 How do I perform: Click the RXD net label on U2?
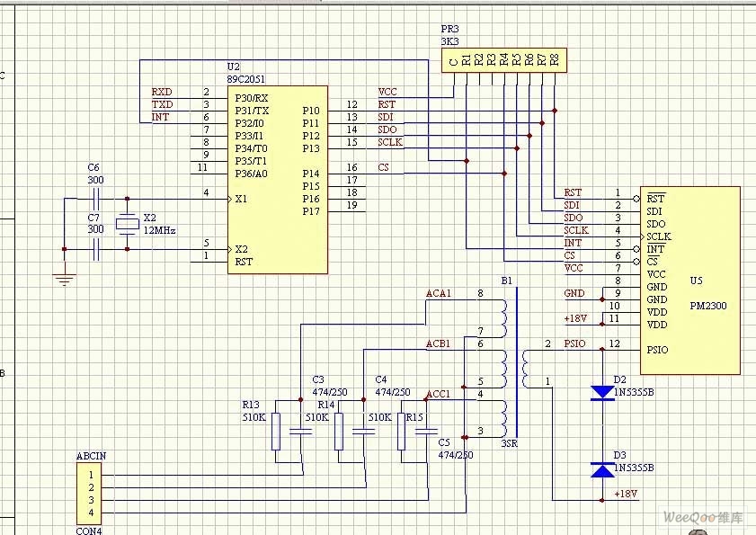[x=162, y=92]
